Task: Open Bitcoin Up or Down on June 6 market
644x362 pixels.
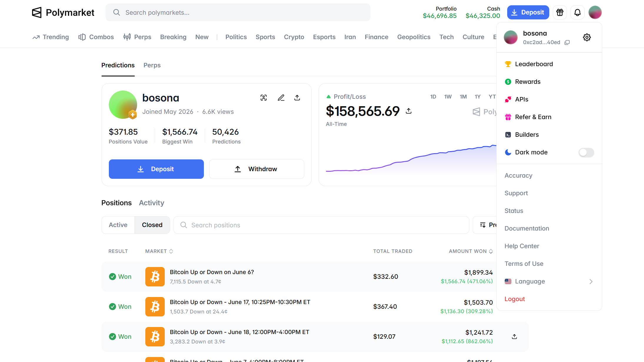Action: (x=212, y=272)
